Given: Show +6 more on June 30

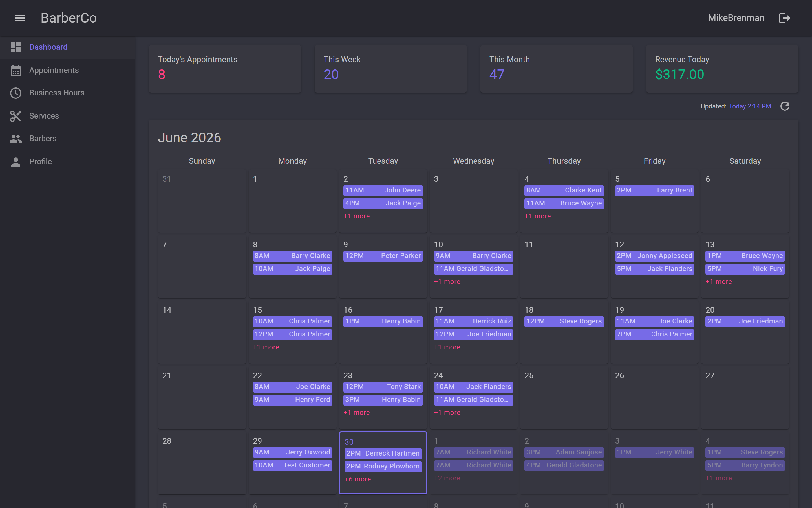Looking at the screenshot, I should pyautogui.click(x=358, y=479).
